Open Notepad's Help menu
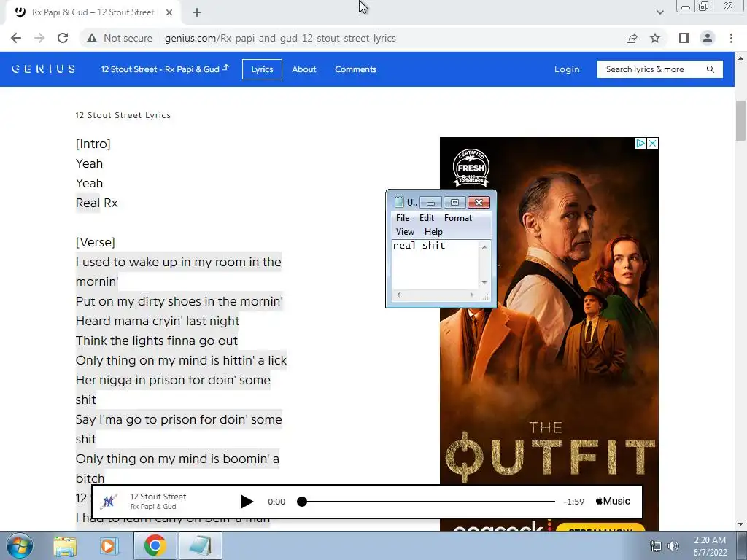 [x=433, y=231]
